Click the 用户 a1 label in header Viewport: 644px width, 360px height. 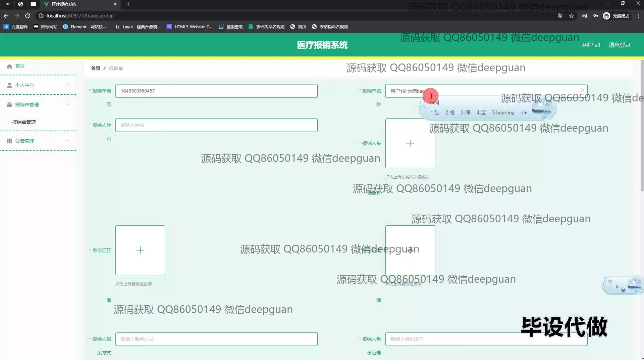point(591,45)
